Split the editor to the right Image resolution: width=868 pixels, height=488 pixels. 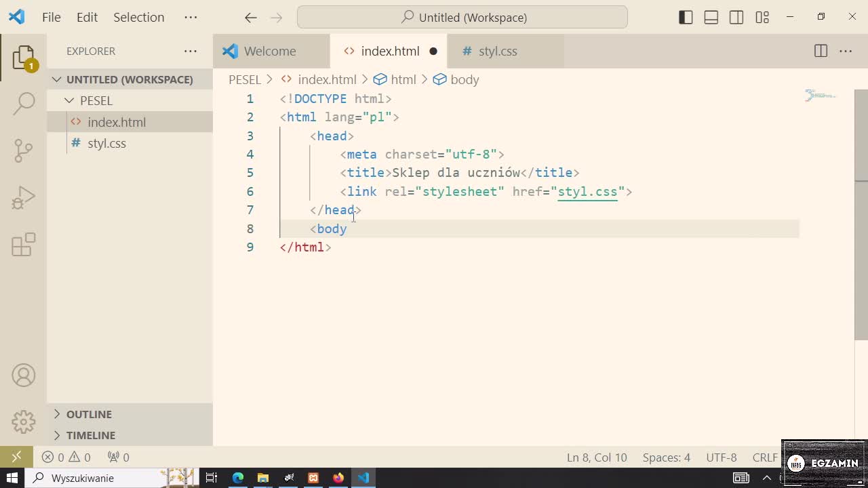pyautogui.click(x=821, y=51)
